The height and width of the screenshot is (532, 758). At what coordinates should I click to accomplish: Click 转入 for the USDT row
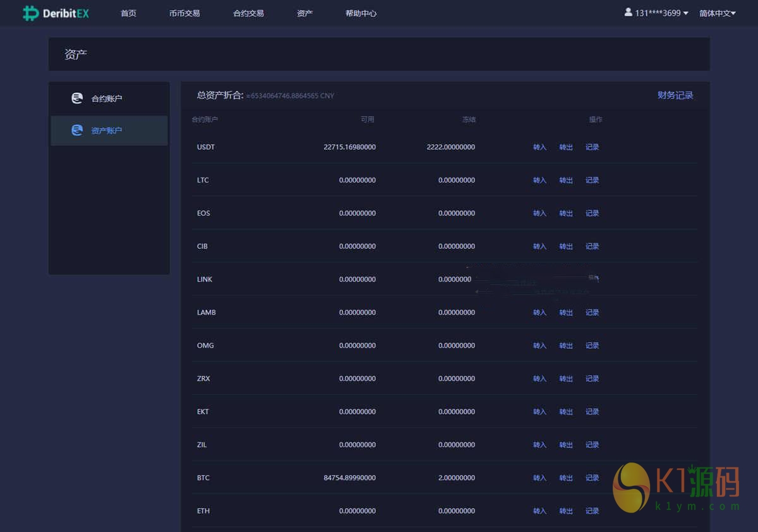click(x=539, y=147)
